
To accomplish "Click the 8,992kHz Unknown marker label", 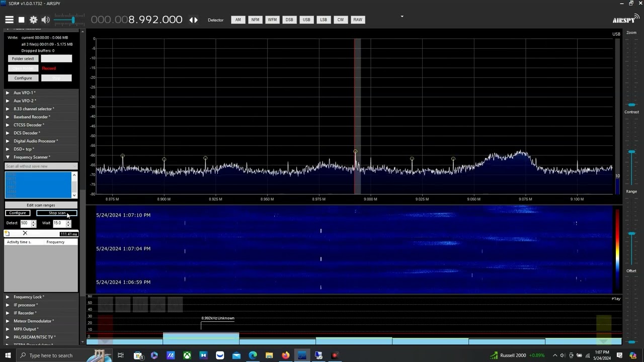I will (217, 318).
